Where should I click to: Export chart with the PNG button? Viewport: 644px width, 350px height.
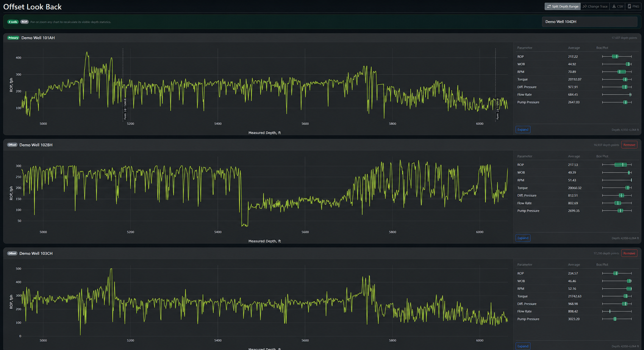point(633,6)
